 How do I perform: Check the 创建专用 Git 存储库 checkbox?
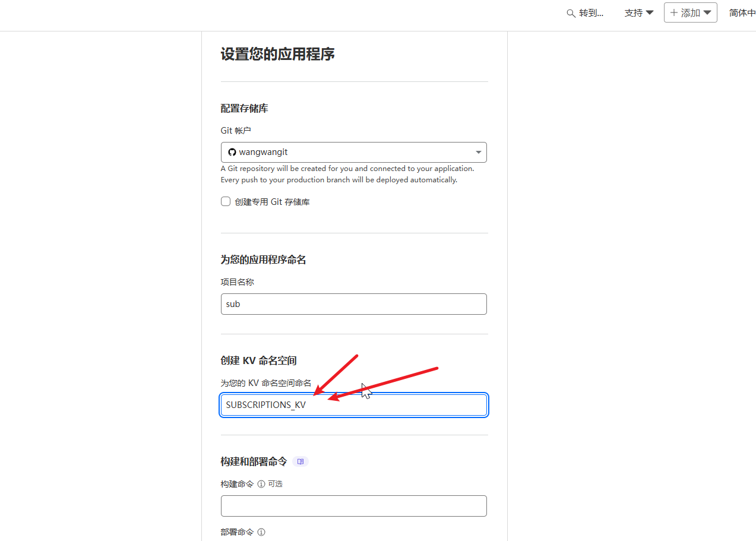click(x=226, y=201)
